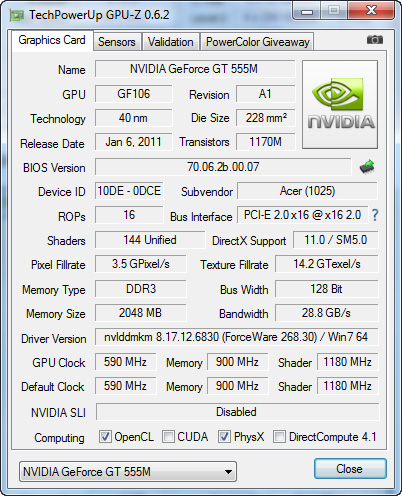Viewport: 402px width, 496px height.
Task: Click the BIOS save chip icon
Action: [x=367, y=167]
